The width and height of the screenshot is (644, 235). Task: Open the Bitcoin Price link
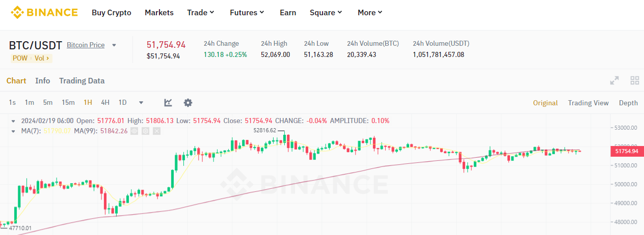click(x=86, y=45)
